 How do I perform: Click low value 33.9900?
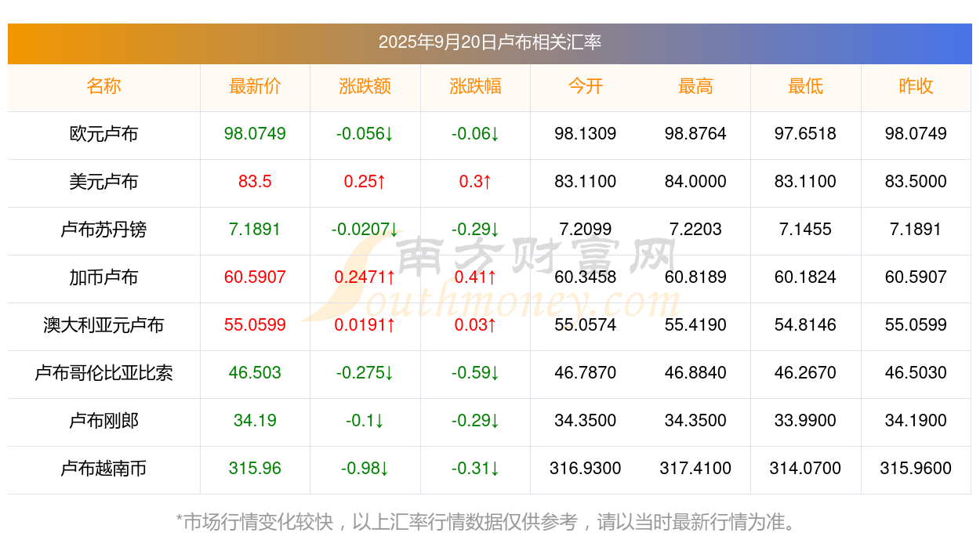(806, 421)
